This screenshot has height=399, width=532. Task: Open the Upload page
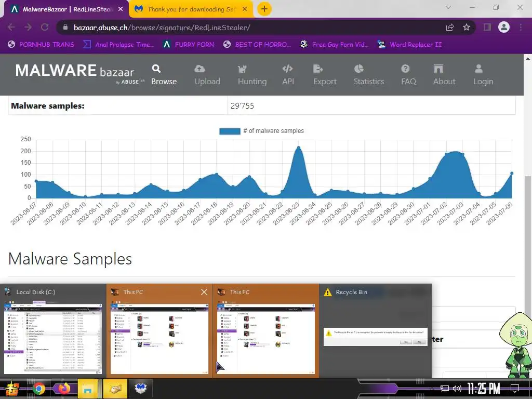(x=207, y=75)
